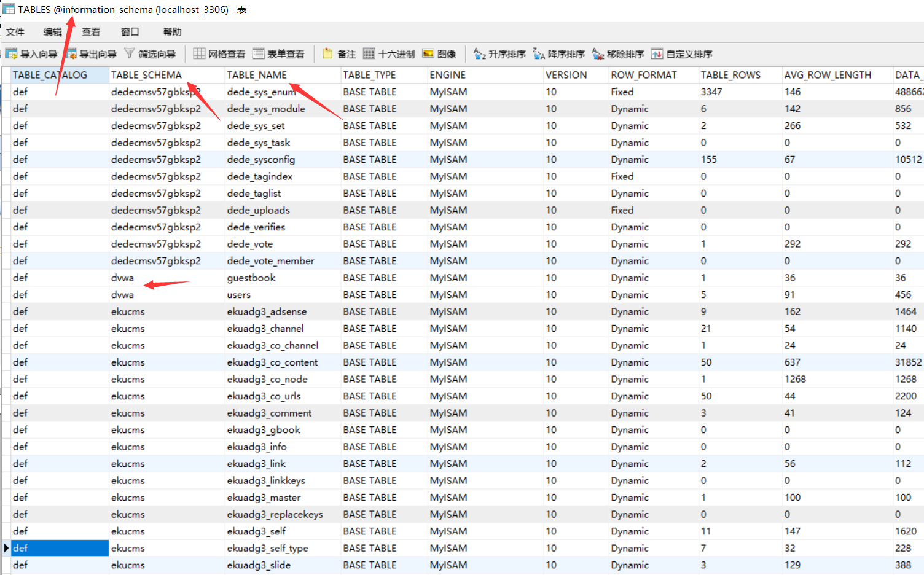Image resolution: width=924 pixels, height=575 pixels.
Task: Open the 图像 image viewer
Action: (x=439, y=54)
